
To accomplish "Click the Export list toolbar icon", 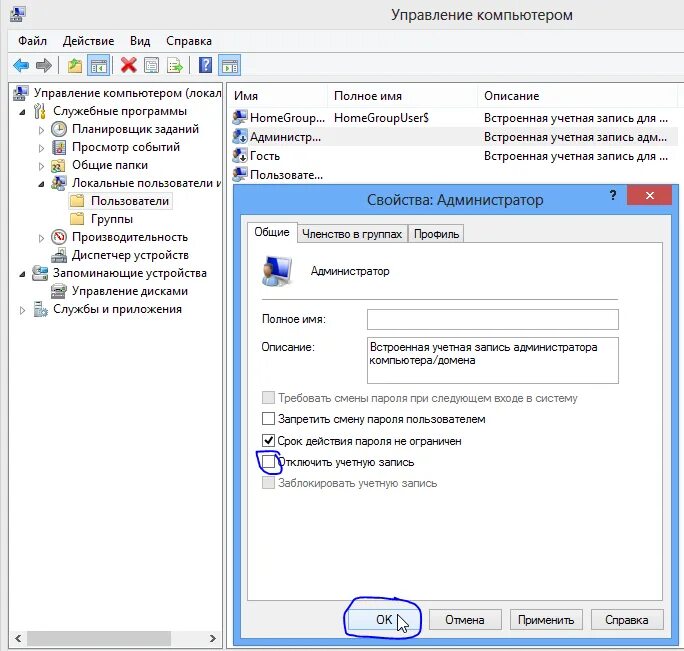I will coord(175,66).
